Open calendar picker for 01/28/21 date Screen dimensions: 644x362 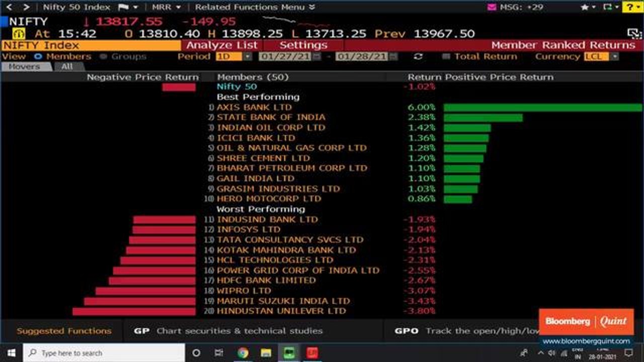[393, 56]
